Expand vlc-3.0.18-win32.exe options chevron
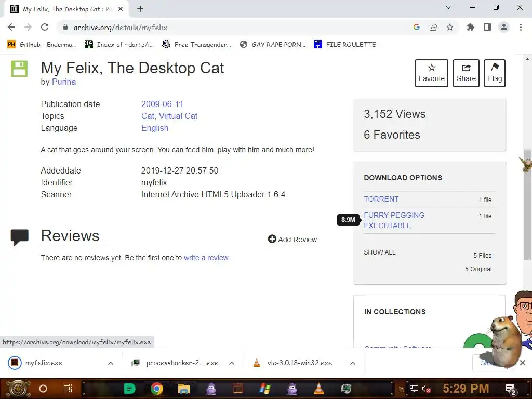Image resolution: width=532 pixels, height=399 pixels. click(x=353, y=363)
